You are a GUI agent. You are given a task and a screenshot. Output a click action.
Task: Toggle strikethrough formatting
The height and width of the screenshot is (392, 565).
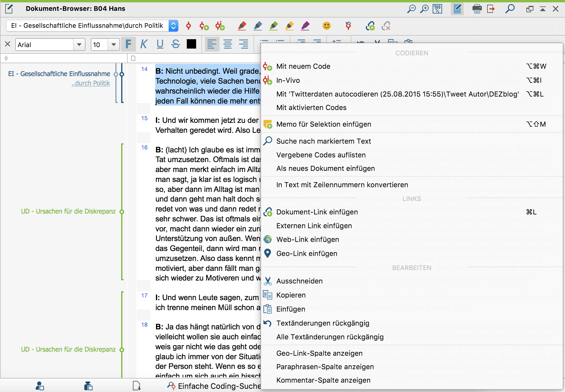click(175, 44)
